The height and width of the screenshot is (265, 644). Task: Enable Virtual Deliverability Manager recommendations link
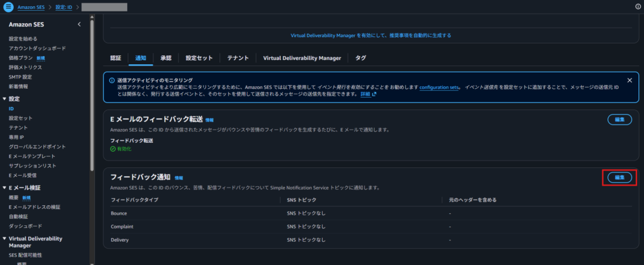pyautogui.click(x=371, y=35)
